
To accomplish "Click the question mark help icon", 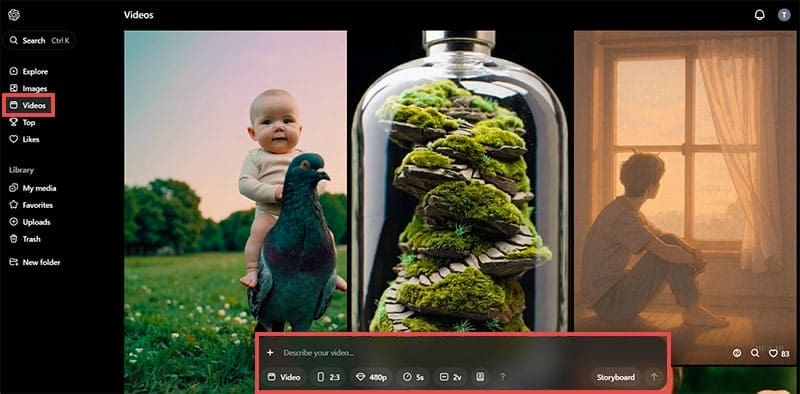I will point(502,377).
